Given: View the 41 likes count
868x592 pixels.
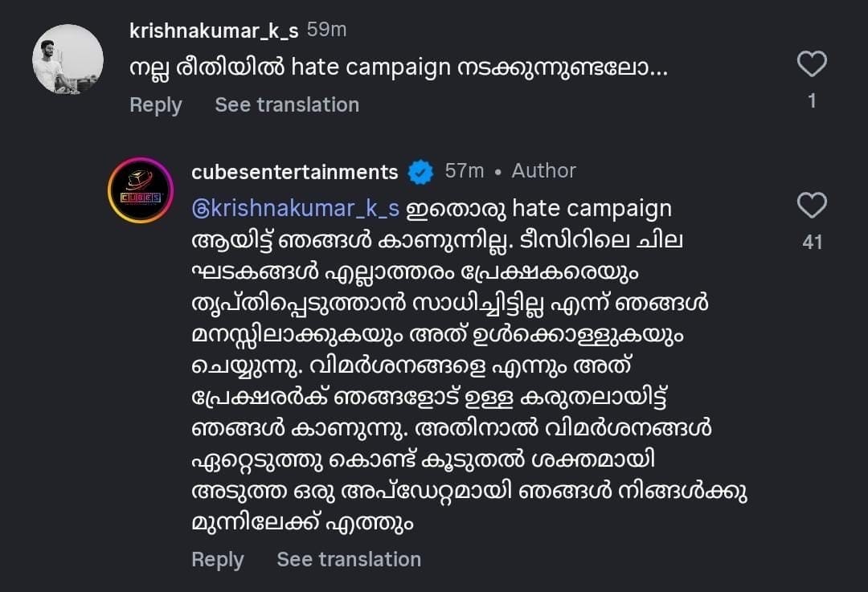Looking at the screenshot, I should pos(812,242).
